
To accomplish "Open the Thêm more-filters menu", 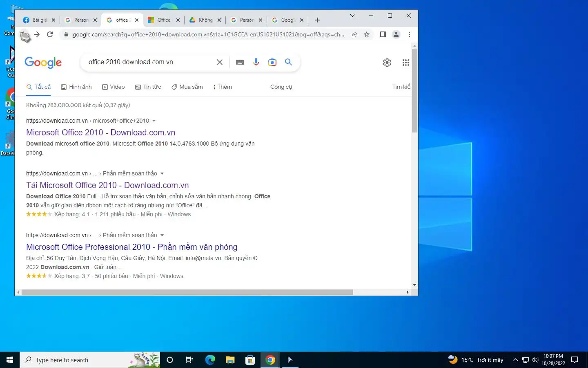I will coord(223,87).
